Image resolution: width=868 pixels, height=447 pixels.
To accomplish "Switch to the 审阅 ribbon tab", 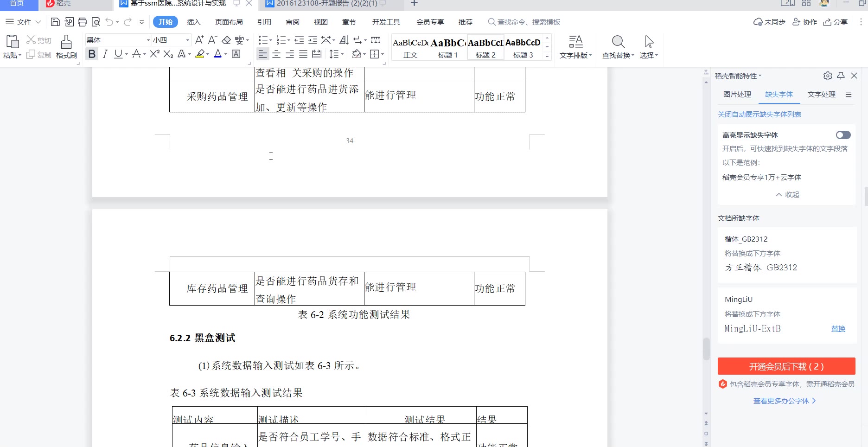I will (293, 22).
